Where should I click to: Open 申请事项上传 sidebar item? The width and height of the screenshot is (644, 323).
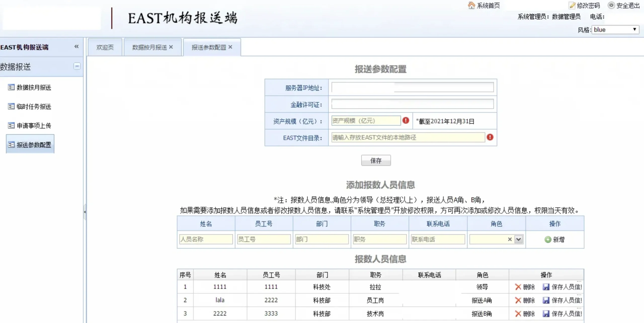[x=34, y=125]
